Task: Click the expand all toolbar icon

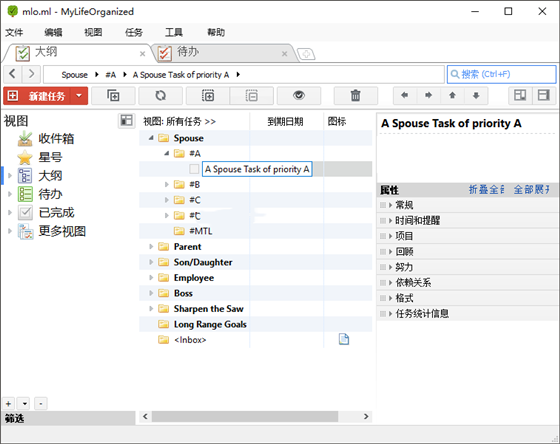Action: [x=208, y=96]
